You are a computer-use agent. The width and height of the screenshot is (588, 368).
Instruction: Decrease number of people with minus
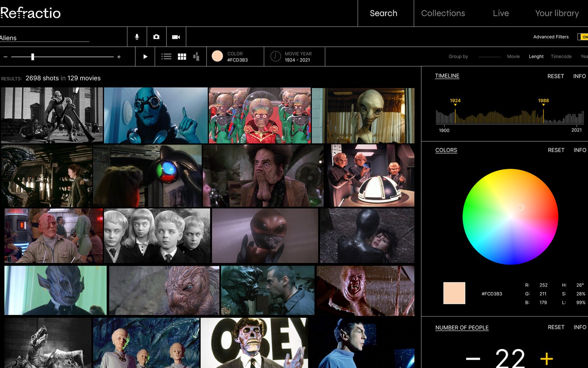[x=473, y=358]
